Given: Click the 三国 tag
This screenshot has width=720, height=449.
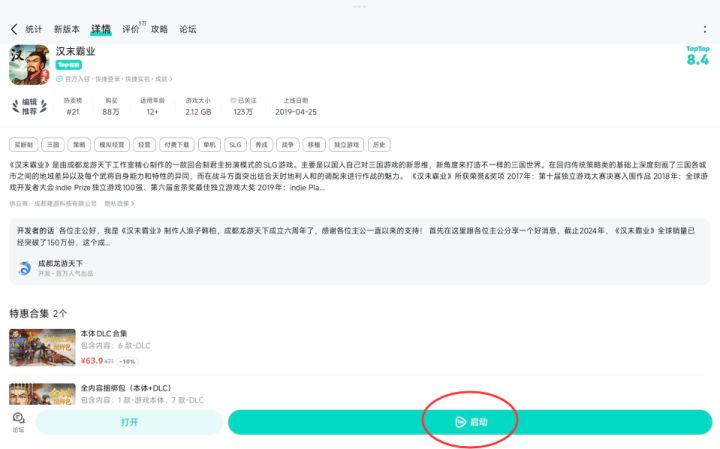Looking at the screenshot, I should coord(53,145).
